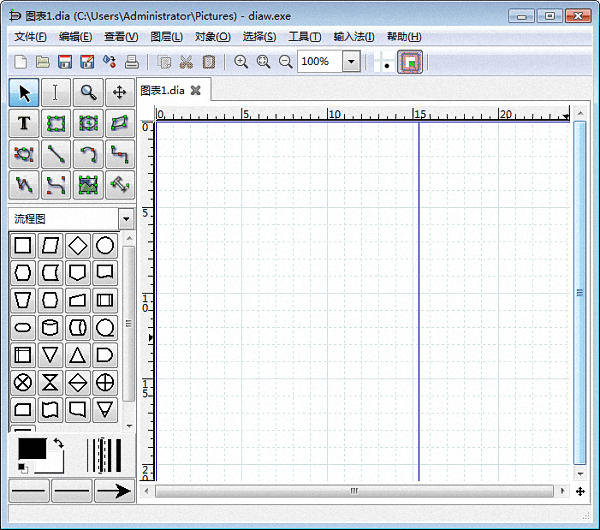Open the 对象(O) menu

pyautogui.click(x=212, y=37)
